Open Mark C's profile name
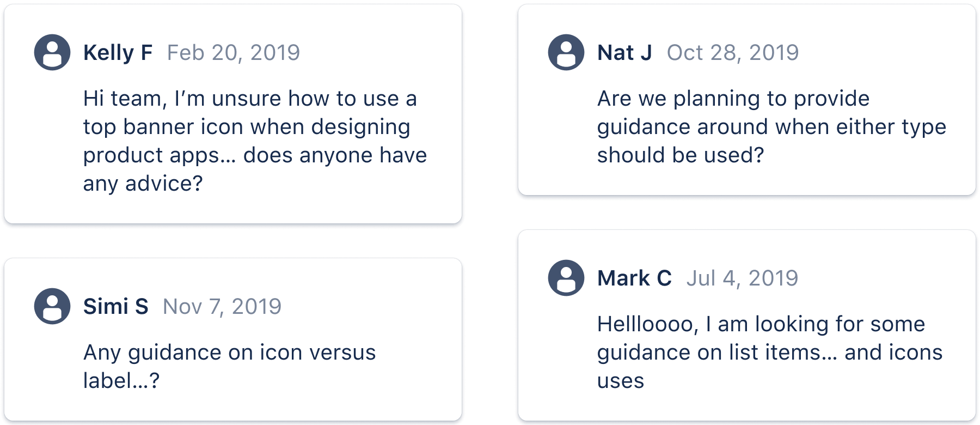This screenshot has width=980, height=425. coord(634,278)
